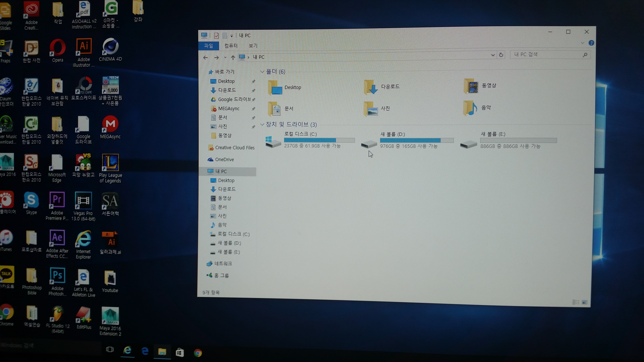Expand the ribbon with chevron
Viewport: 644px width, 362px height.
(x=582, y=43)
